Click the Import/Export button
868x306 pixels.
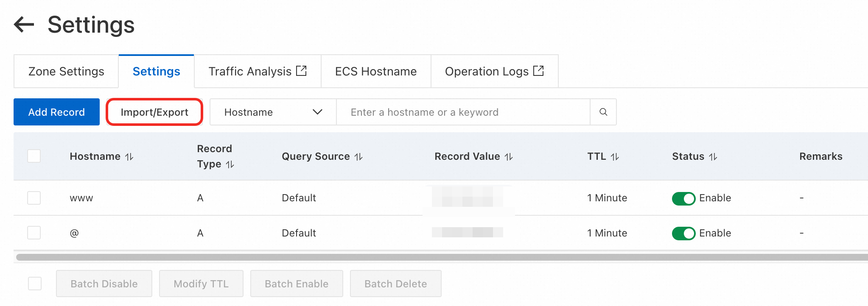154,112
